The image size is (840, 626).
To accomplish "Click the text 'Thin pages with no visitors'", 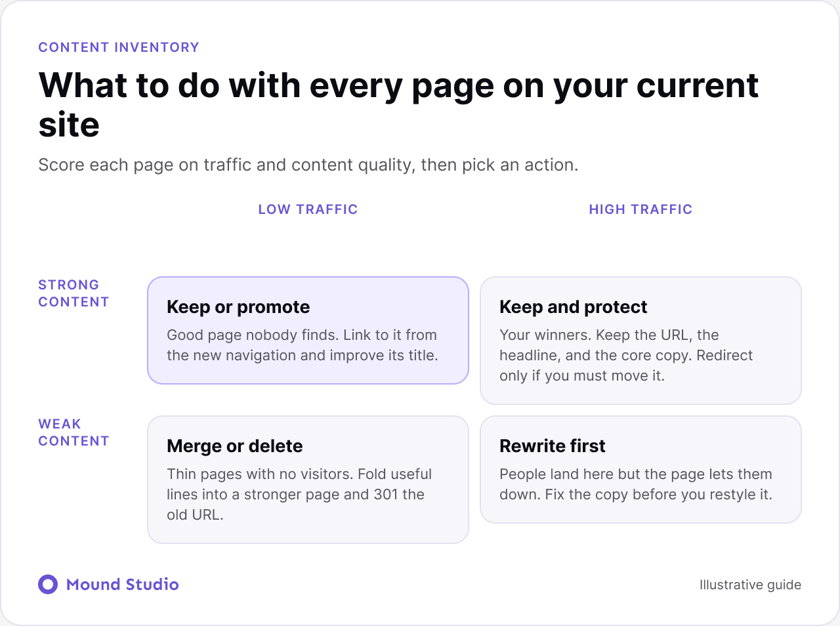I will pos(299,494).
